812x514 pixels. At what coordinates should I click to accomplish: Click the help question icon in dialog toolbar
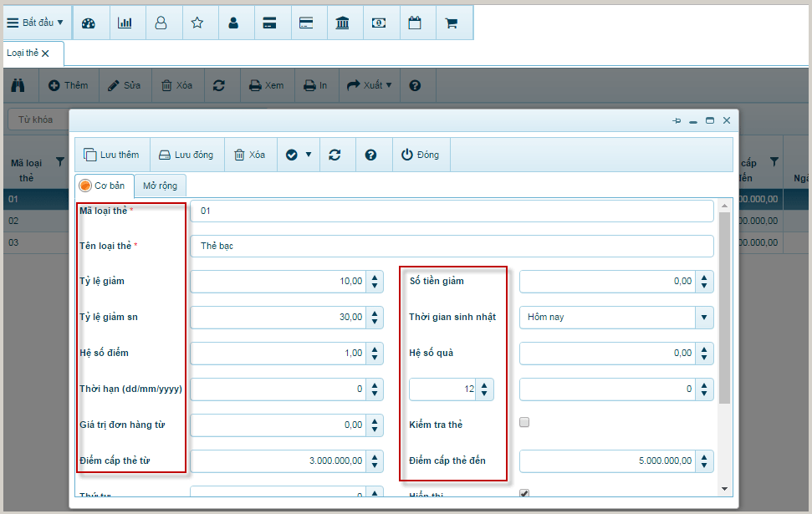370,155
